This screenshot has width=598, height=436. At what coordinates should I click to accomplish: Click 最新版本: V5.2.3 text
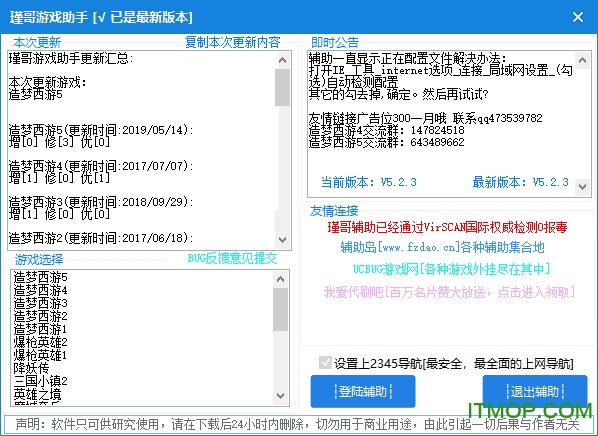click(521, 182)
